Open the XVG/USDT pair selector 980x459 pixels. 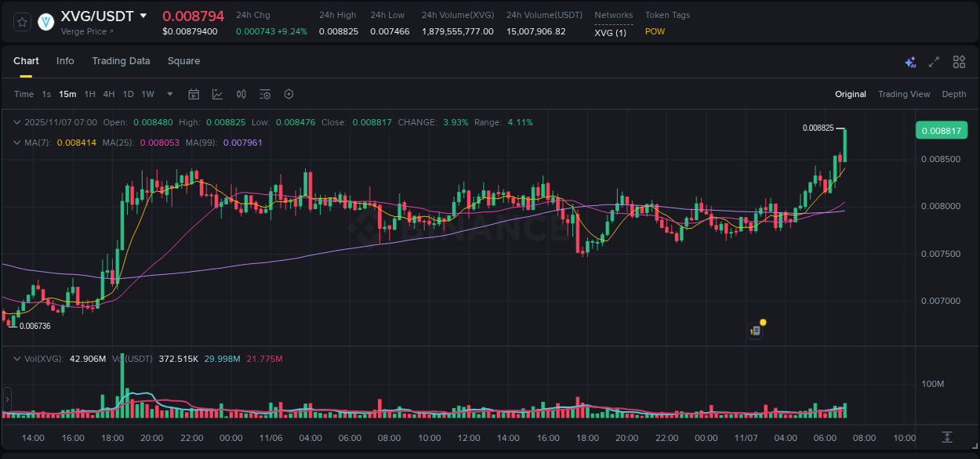(142, 15)
